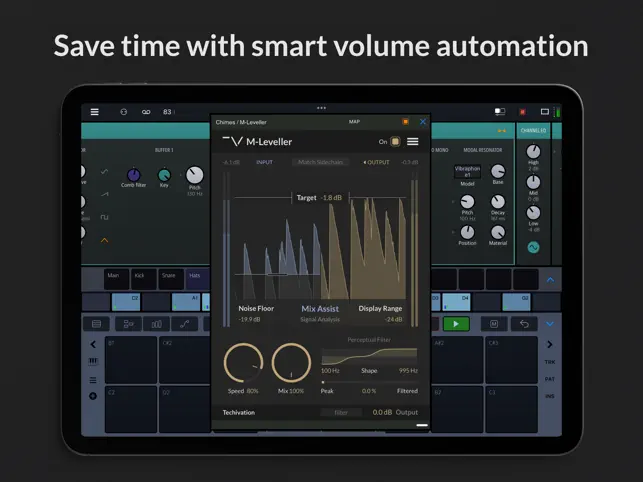Click the INPUT label
This screenshot has height=482, width=643.
pyautogui.click(x=264, y=162)
